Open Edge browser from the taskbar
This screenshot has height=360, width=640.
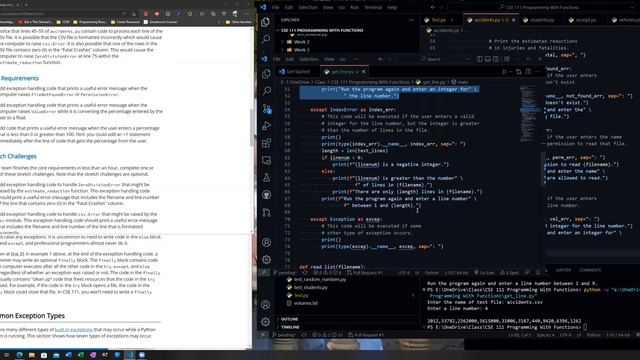click(x=19, y=355)
